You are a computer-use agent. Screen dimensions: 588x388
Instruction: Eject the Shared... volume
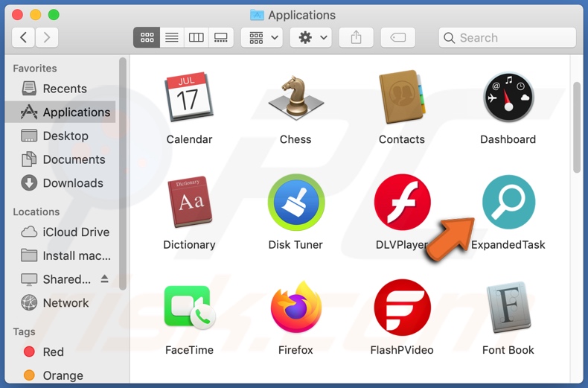(105, 279)
